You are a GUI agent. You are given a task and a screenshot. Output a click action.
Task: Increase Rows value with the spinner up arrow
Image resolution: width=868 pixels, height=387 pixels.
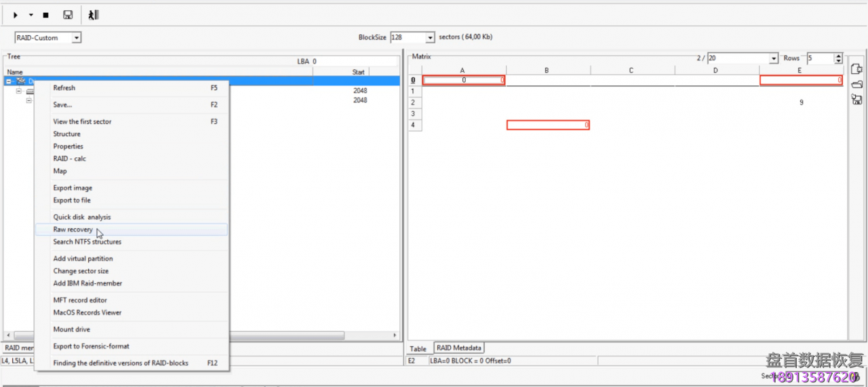838,56
